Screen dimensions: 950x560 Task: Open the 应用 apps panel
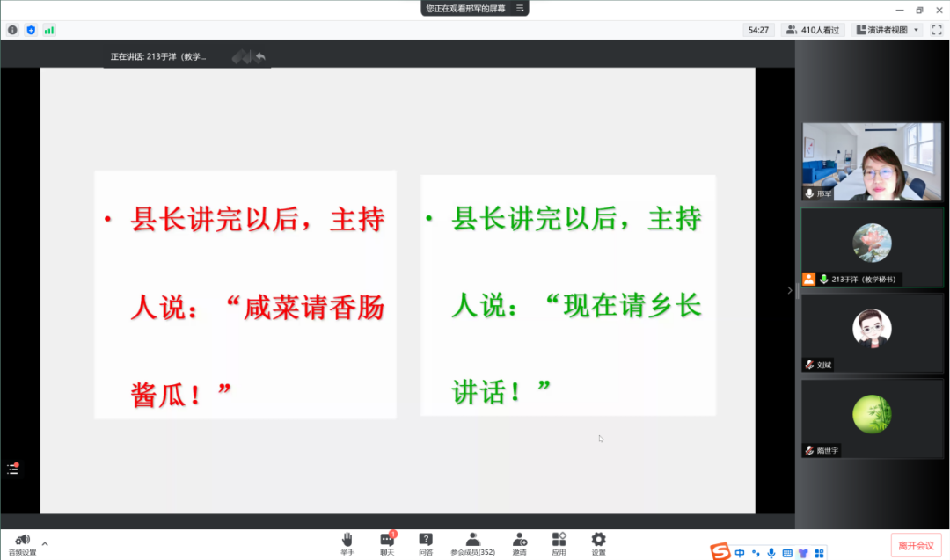pos(559,543)
